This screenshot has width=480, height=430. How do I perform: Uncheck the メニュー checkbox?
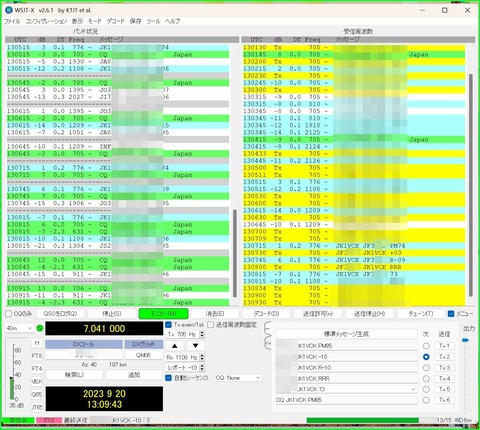tap(451, 314)
